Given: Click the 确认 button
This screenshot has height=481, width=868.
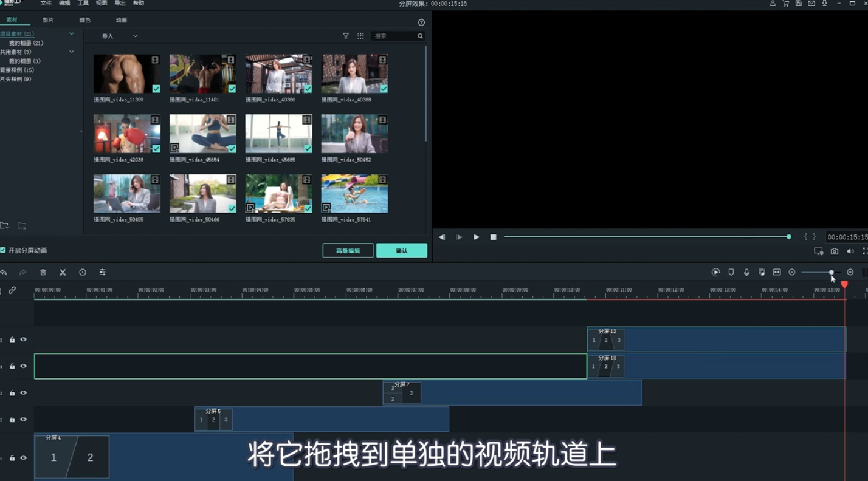Looking at the screenshot, I should pos(402,250).
